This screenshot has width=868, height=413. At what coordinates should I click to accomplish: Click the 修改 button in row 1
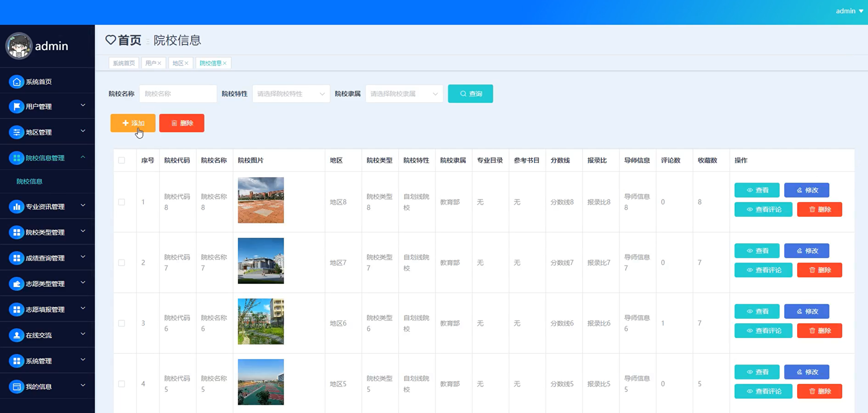click(x=807, y=190)
